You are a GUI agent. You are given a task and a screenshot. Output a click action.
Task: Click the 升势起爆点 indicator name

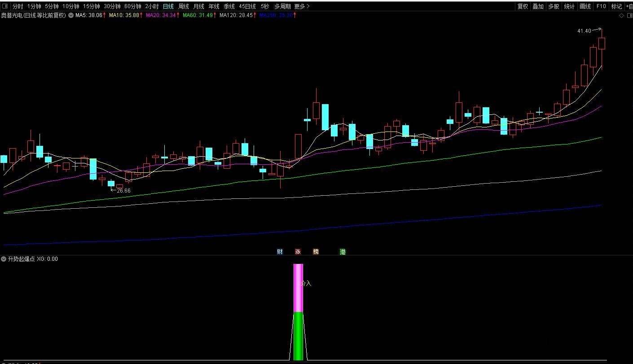(21, 259)
